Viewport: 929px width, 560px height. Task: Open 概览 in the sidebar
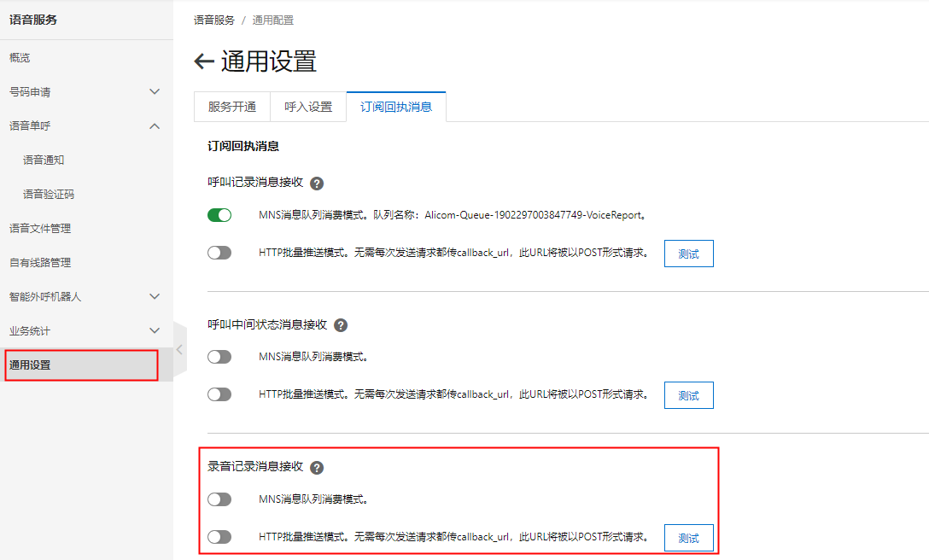tap(20, 58)
